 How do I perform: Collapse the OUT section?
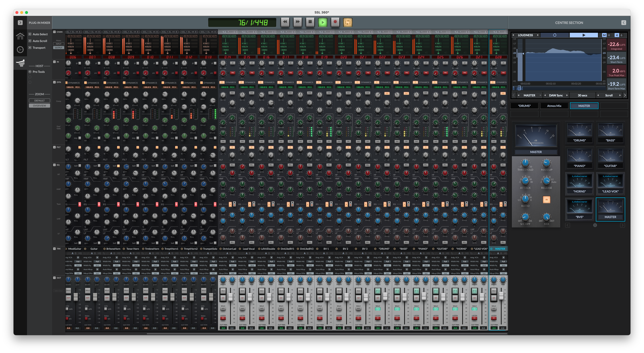click(x=54, y=278)
